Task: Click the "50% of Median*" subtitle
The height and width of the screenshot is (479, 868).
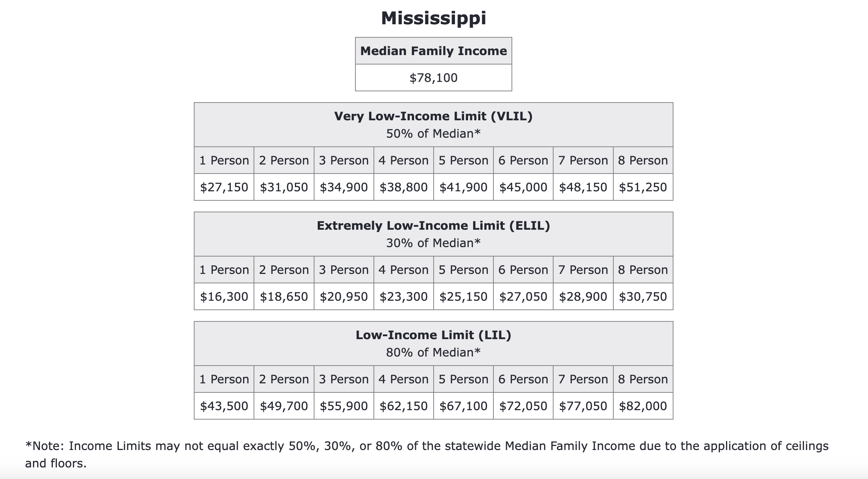Action: (433, 134)
